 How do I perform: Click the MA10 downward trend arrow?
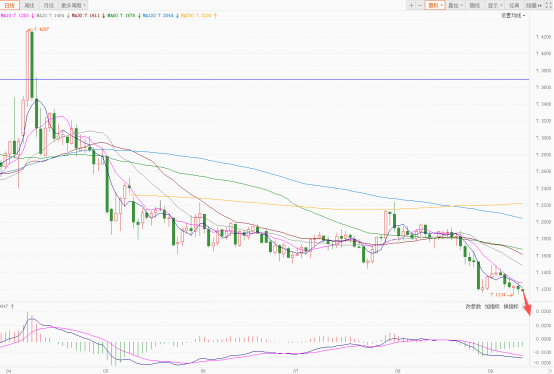pyautogui.click(x=33, y=16)
